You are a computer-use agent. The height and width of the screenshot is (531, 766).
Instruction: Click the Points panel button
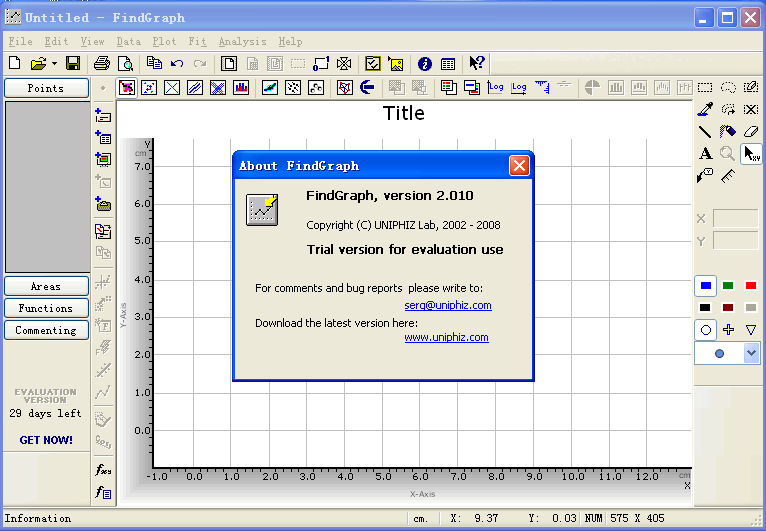click(46, 88)
